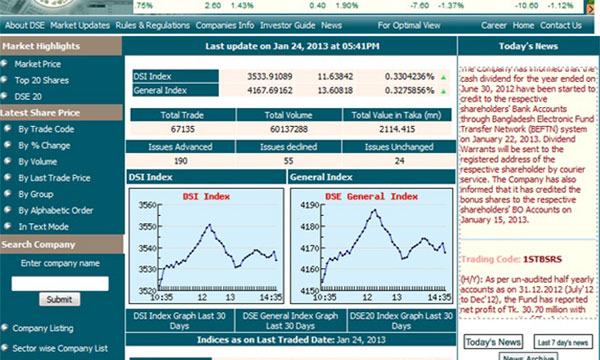Open the DSE General Index chart
Screen dimensions: 600x360
372,246
